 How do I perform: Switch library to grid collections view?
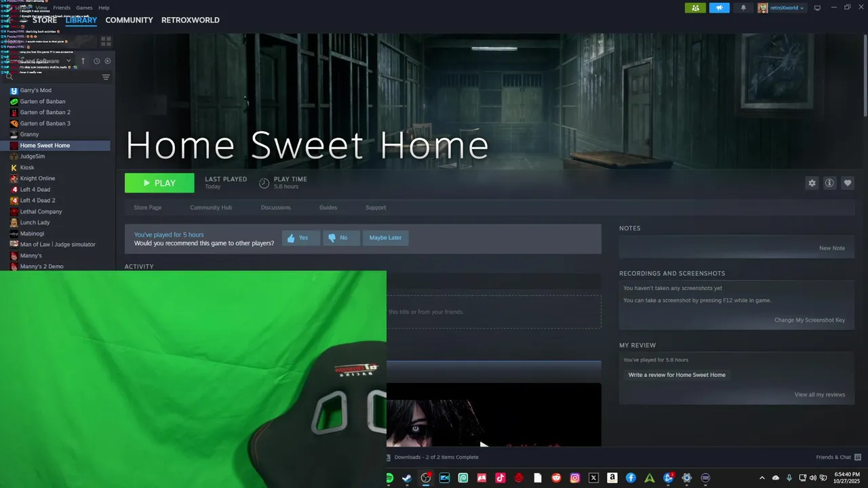point(106,41)
